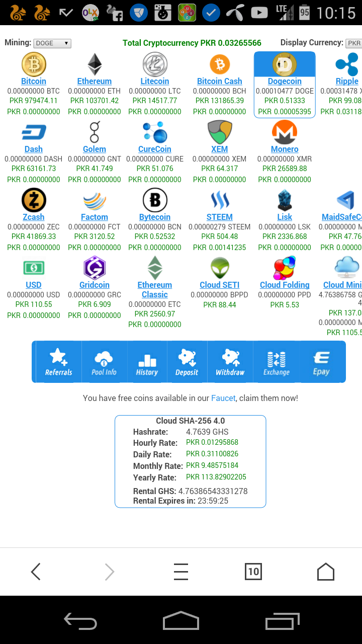Click the CureCoin molecule icon
362x644 pixels.
click(155, 133)
